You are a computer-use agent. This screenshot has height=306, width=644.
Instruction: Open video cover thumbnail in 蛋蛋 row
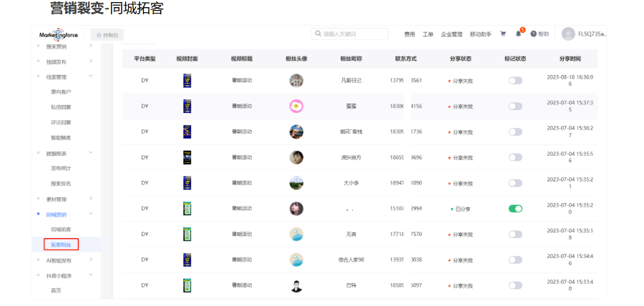click(187, 107)
